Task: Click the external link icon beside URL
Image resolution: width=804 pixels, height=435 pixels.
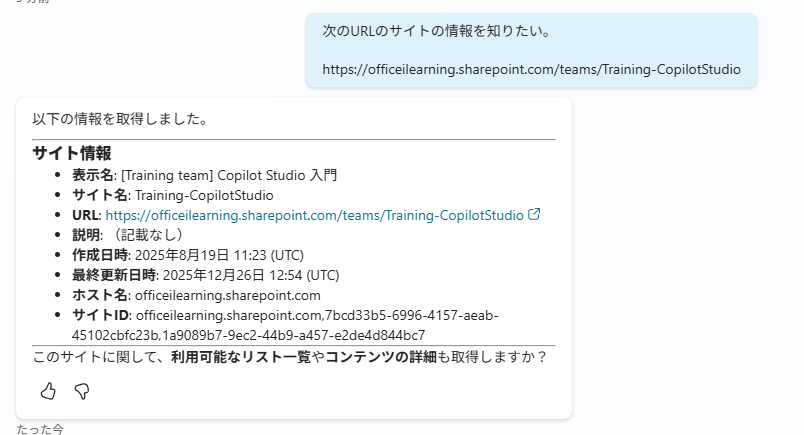Action: click(534, 214)
